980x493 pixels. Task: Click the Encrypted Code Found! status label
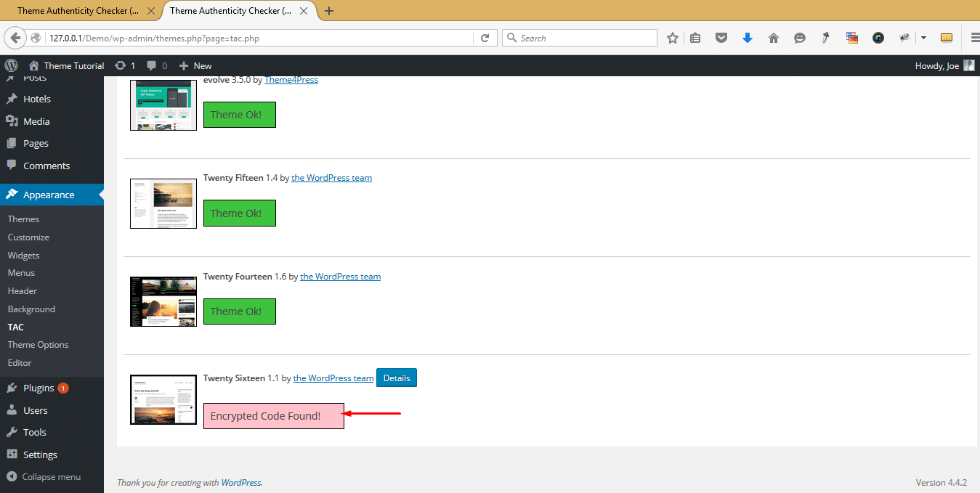pyautogui.click(x=274, y=416)
